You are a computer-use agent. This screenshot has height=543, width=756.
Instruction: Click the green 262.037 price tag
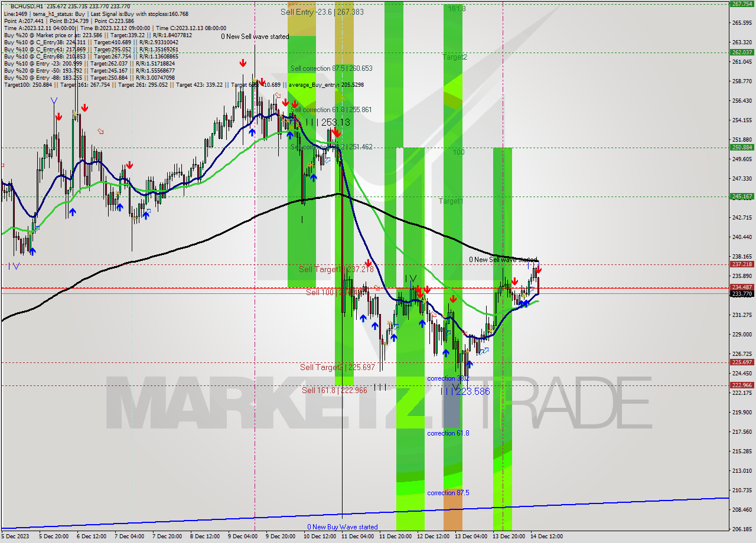coord(742,52)
